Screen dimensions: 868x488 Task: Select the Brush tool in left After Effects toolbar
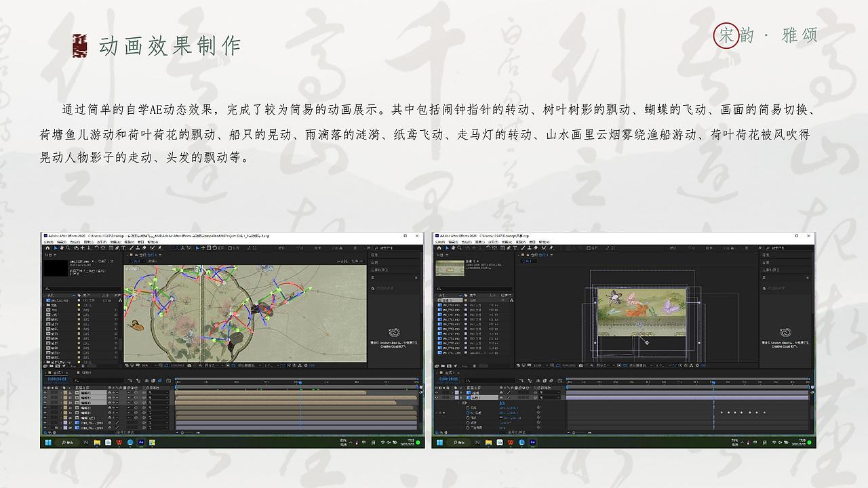click(131, 248)
